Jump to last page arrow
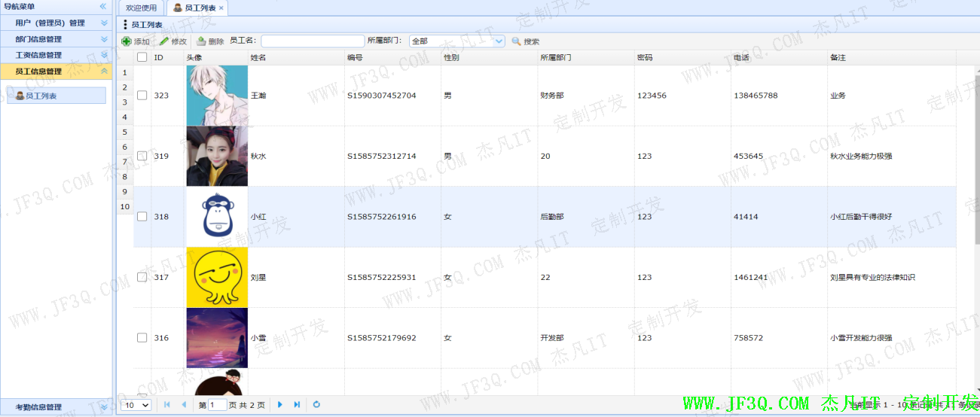 (x=297, y=405)
